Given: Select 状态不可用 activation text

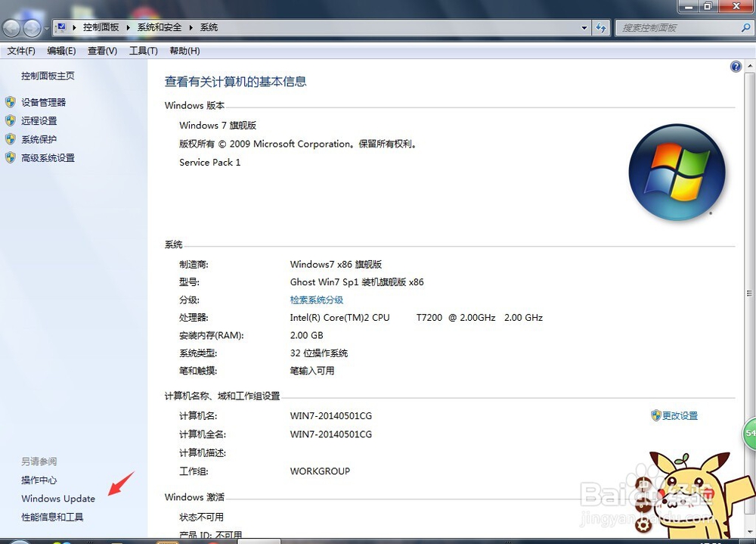Looking at the screenshot, I should click(x=202, y=517).
